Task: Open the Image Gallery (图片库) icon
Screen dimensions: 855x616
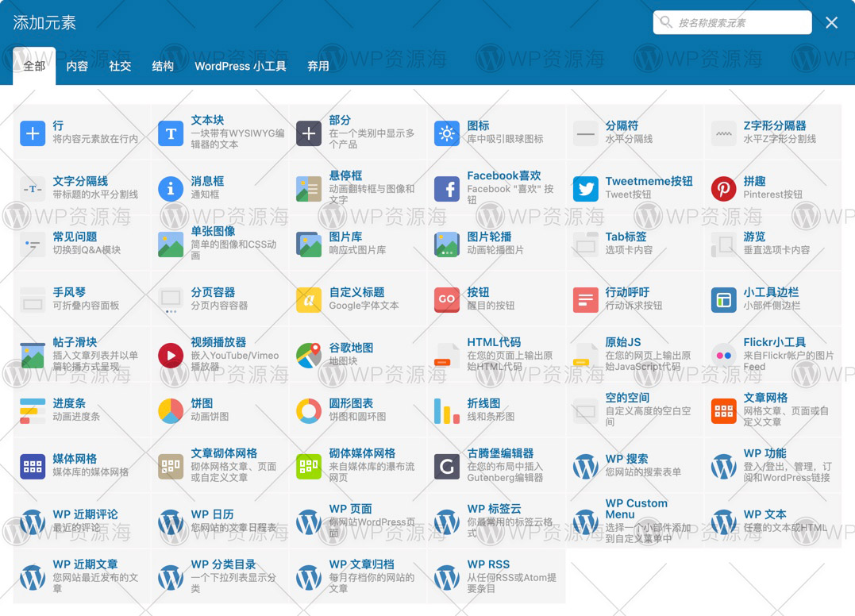Action: coord(309,244)
